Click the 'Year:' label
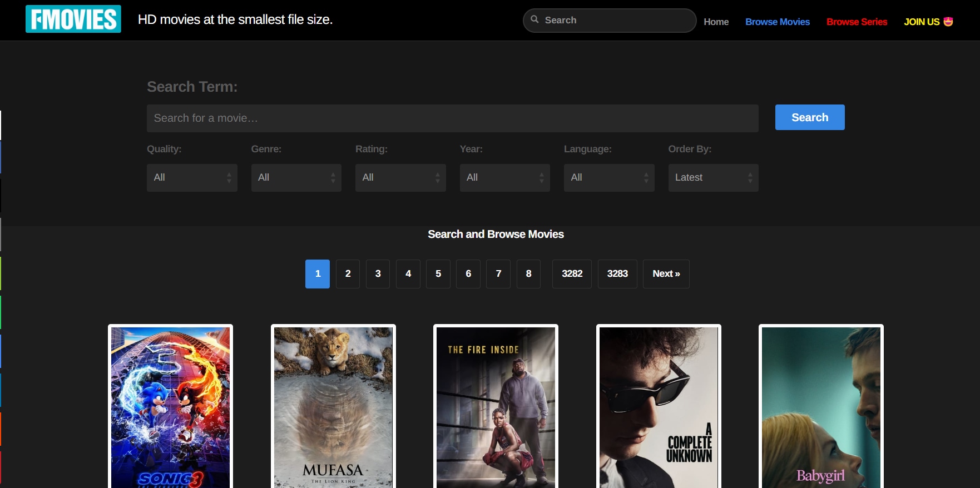This screenshot has width=980, height=488. [x=471, y=149]
